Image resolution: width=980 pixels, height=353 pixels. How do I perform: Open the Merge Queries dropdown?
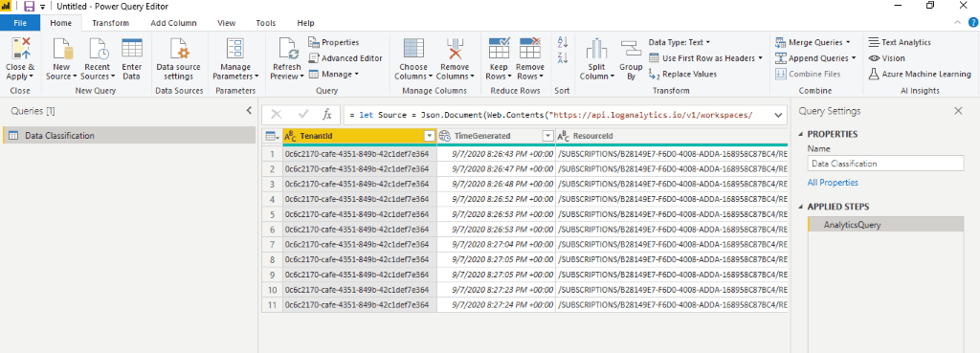tap(813, 42)
